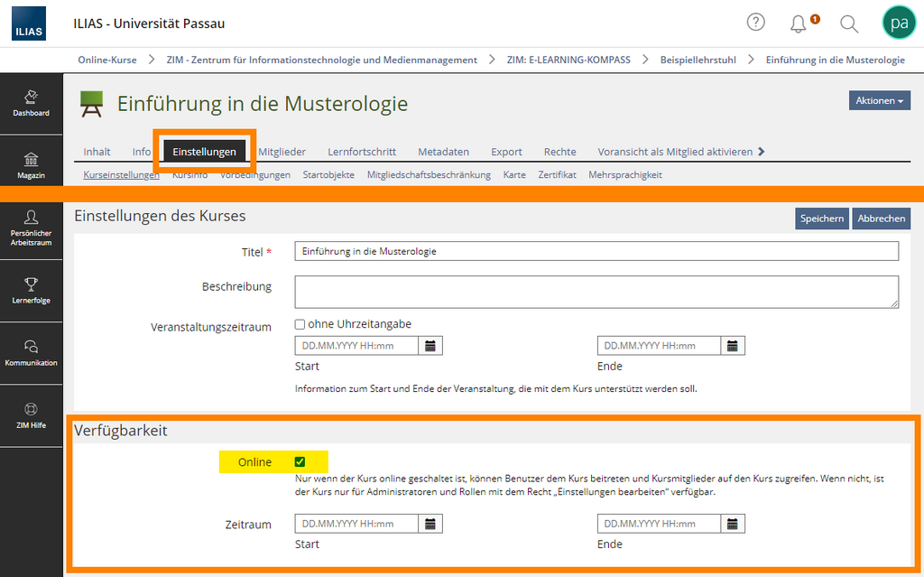Click into the Titel input field
Viewport: 924px width, 577px height.
pos(597,251)
